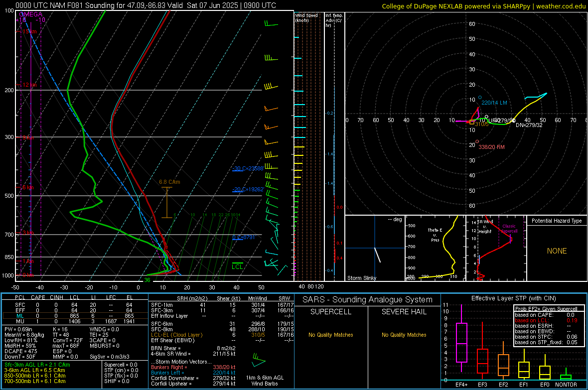Viewport: 588px width, 390px height.
Task: Click the SR Wind v. Height panel label
Action: coord(484,227)
